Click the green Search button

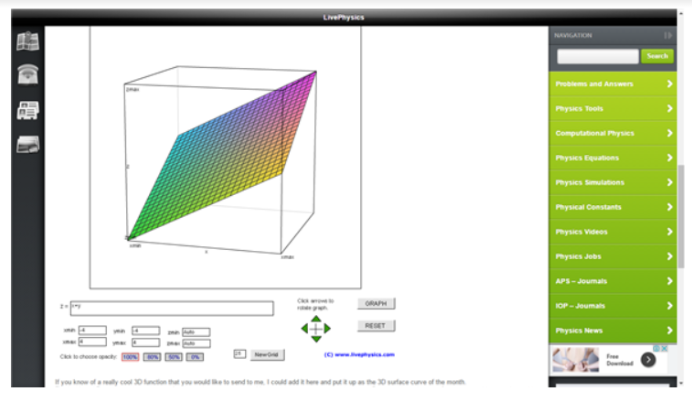[x=657, y=56]
